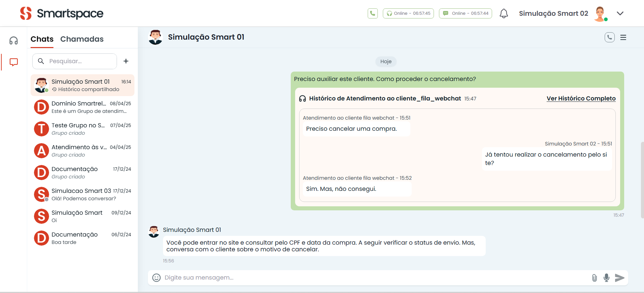
Task: Open the headset support sidebar icon
Action: pos(14,41)
